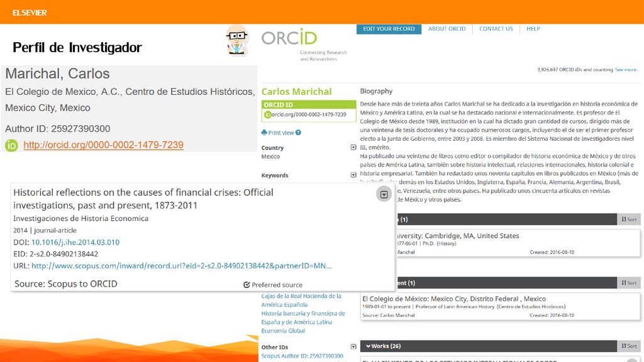The image size is (644, 362).
Task: Click the Preferred source check icon
Action: click(247, 285)
